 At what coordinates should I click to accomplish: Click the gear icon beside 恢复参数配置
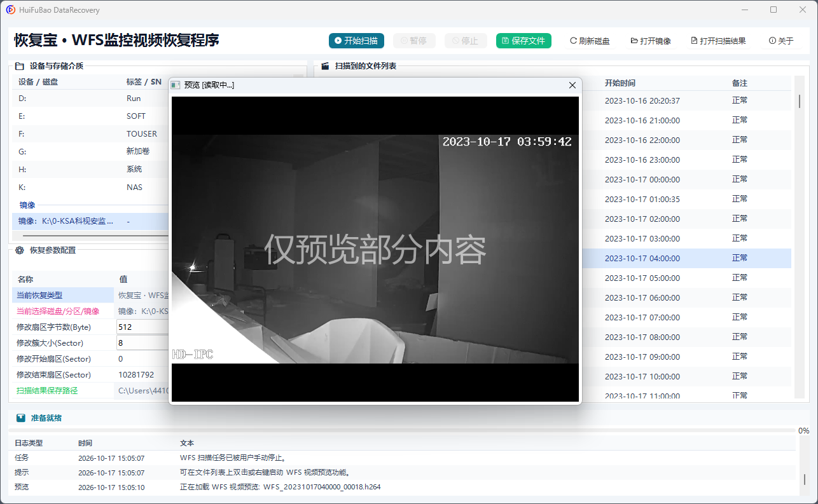tap(19, 250)
